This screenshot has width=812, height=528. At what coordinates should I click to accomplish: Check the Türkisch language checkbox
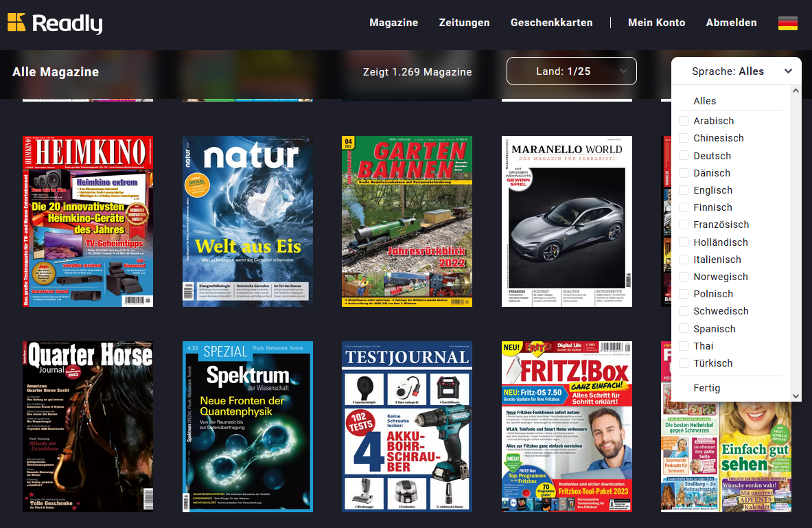coord(684,363)
